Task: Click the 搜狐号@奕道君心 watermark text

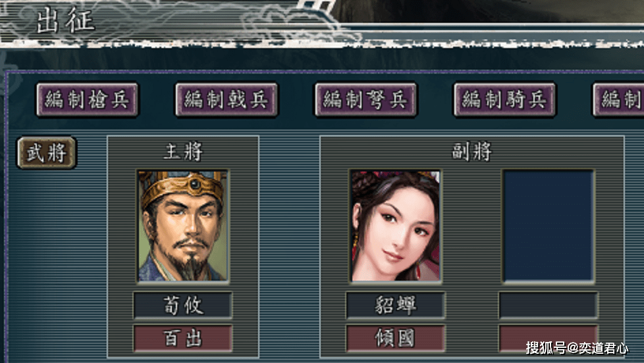Action: click(577, 349)
